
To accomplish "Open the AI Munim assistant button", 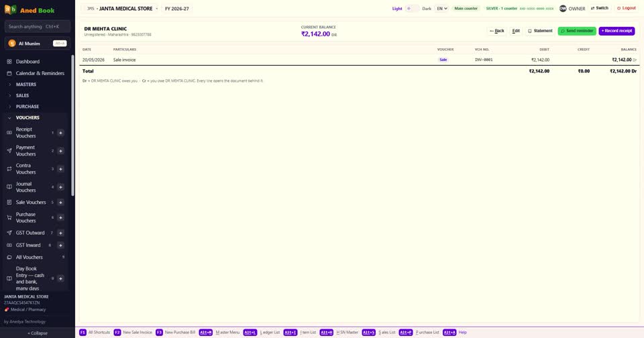I will coord(38,44).
